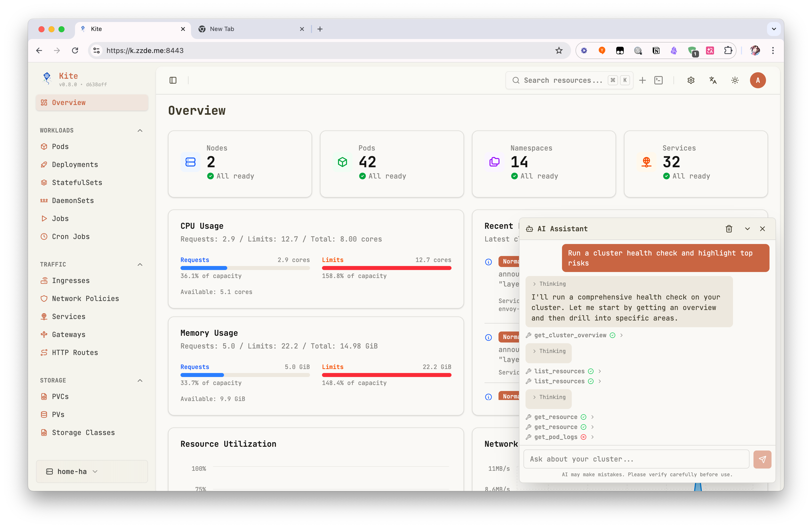Collapse the WORKLOADS sidebar section
The height and width of the screenshot is (528, 812).
coord(140,130)
